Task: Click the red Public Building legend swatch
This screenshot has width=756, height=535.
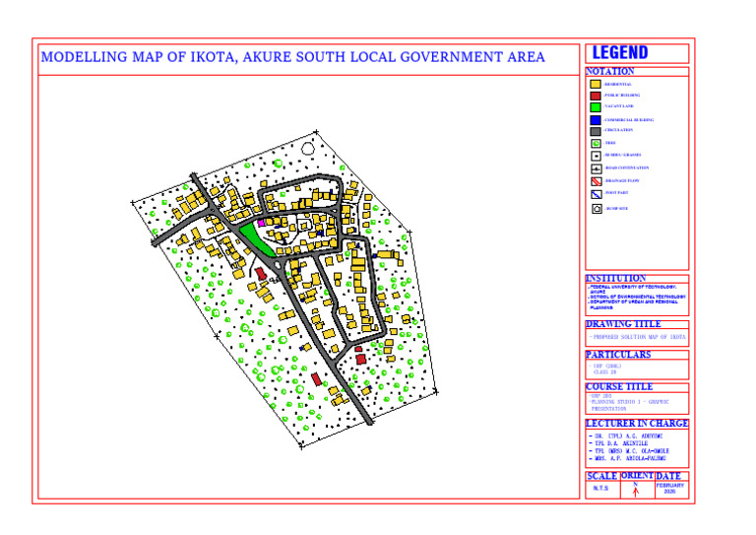Action: pyautogui.click(x=596, y=96)
